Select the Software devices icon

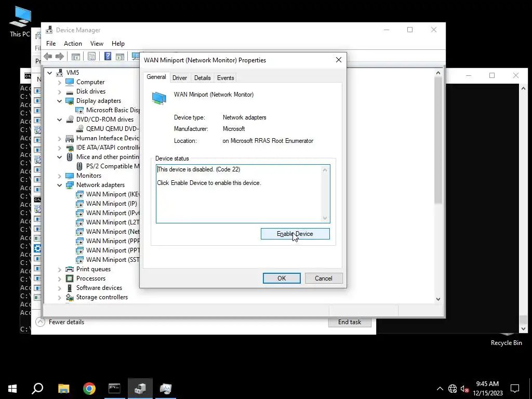70,288
